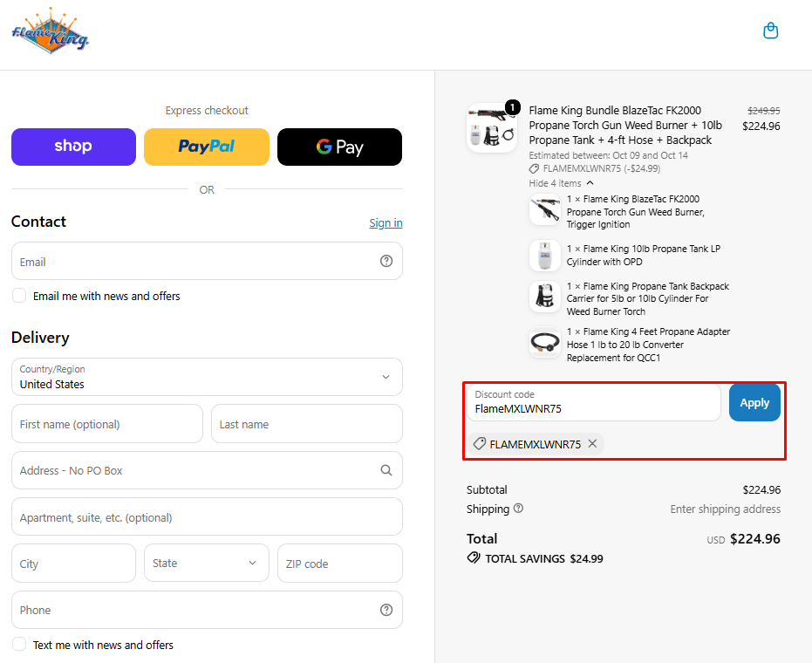812x663 pixels.
Task: Open the shopping bag cart icon
Action: [x=771, y=31]
